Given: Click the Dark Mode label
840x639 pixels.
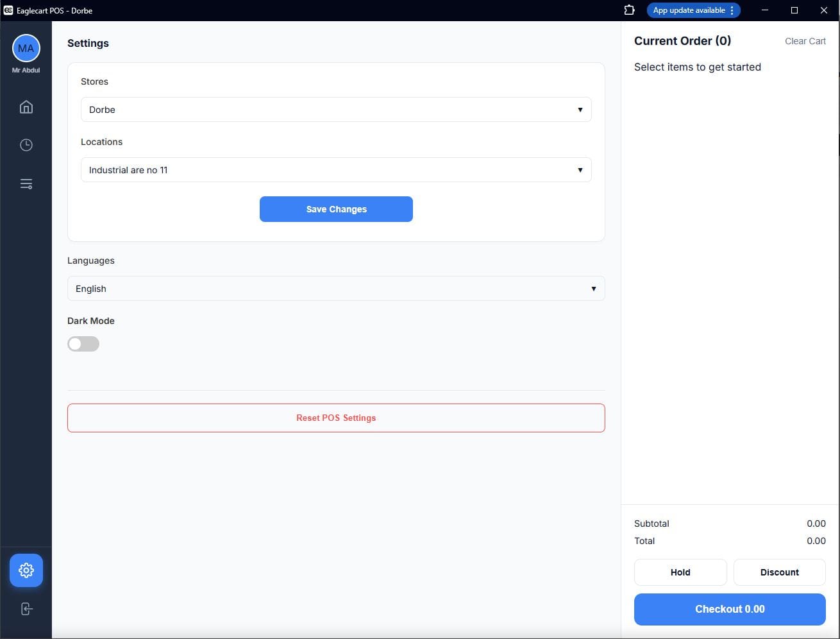Looking at the screenshot, I should (91, 321).
